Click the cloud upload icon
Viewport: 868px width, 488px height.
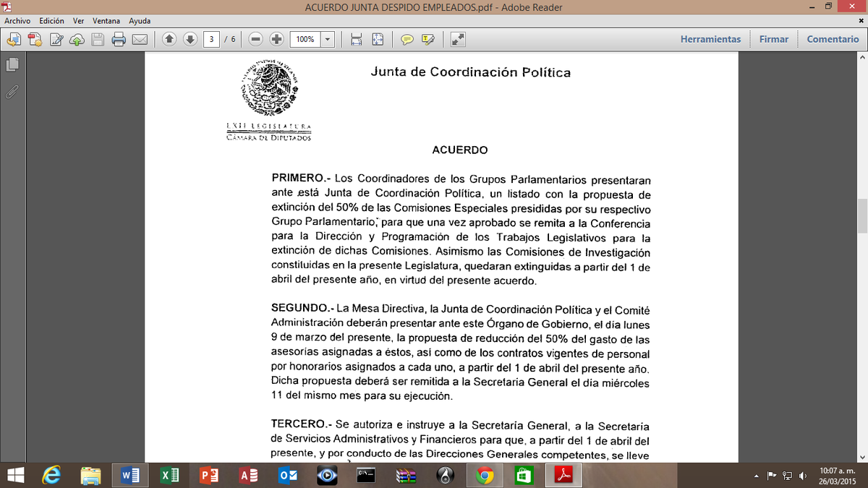pyautogui.click(x=78, y=39)
